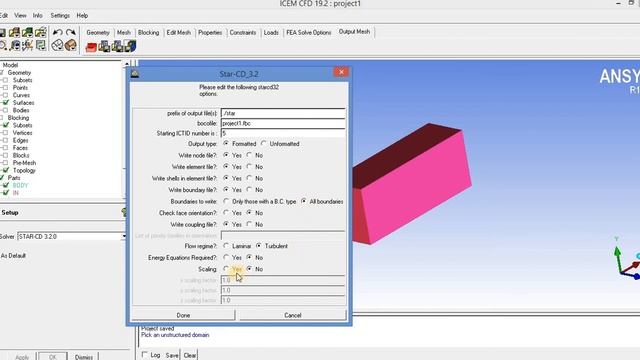Toggle the Topology checkbox in the tree

(5, 170)
